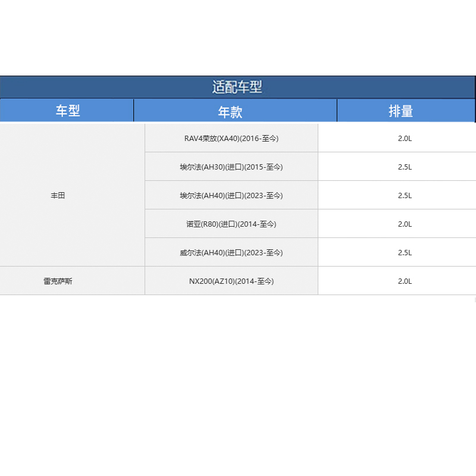
Task: Click the 雷克萨斯 brand cell
Action: 72,281
